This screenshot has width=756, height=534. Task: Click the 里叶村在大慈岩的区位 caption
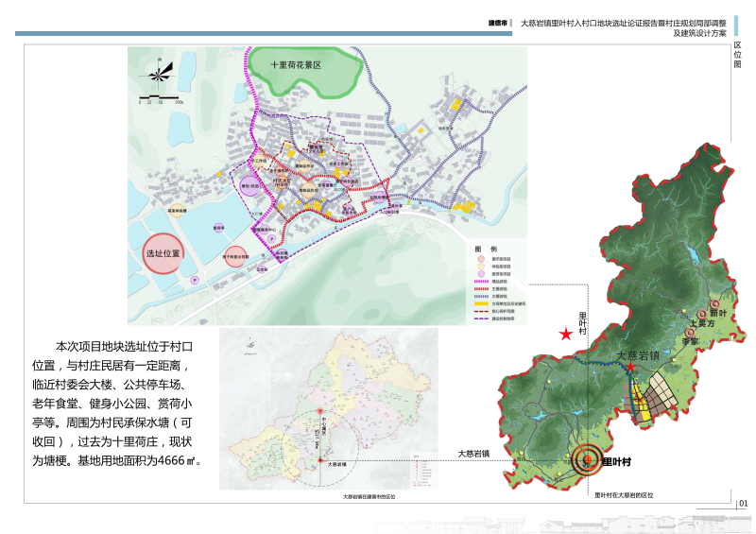pos(624,495)
